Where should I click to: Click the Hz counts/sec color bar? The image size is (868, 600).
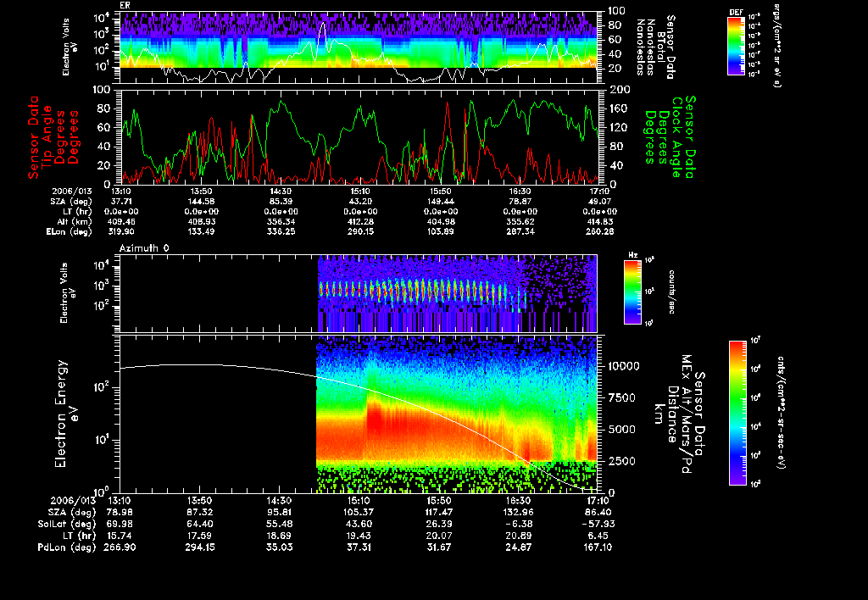pos(632,292)
